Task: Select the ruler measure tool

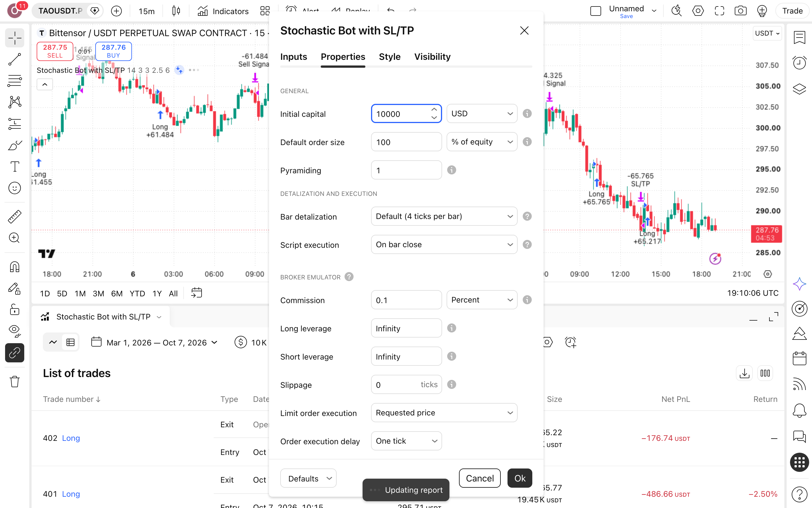Action: click(x=14, y=216)
